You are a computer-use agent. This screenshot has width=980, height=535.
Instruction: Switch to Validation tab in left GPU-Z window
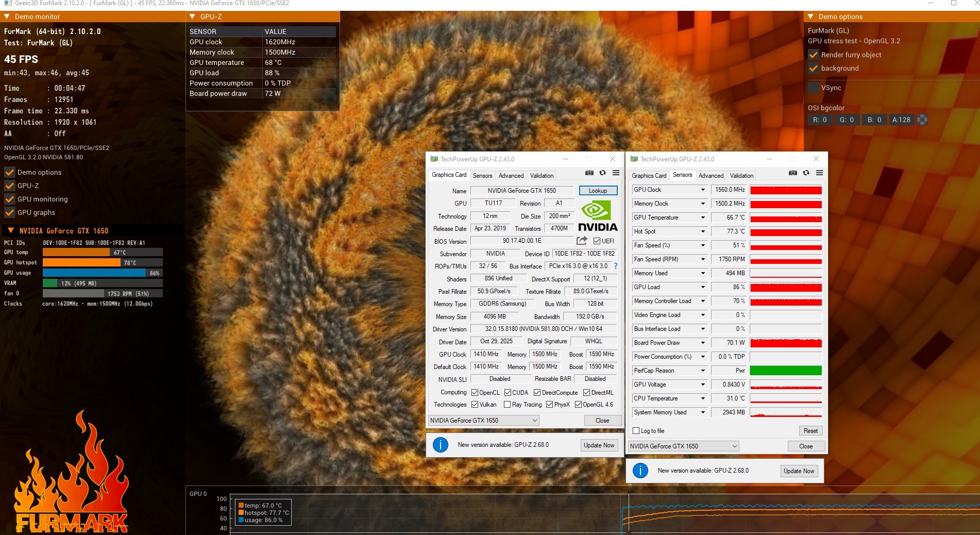[x=542, y=176]
